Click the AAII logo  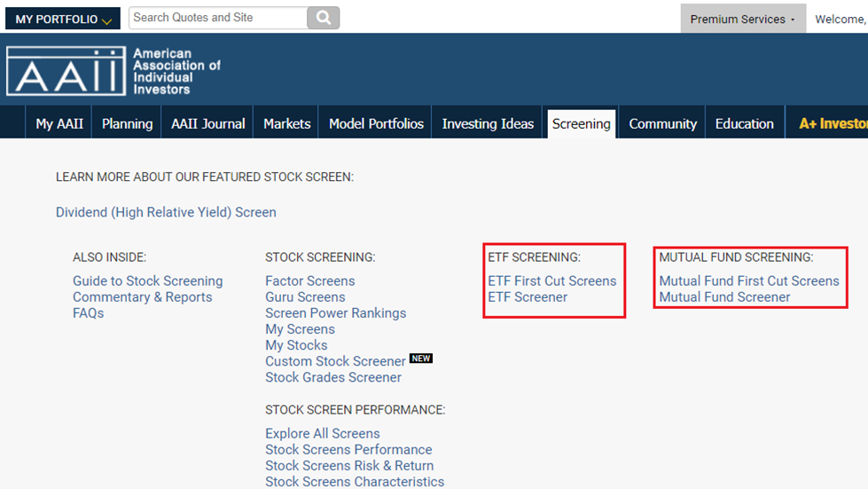pos(113,71)
